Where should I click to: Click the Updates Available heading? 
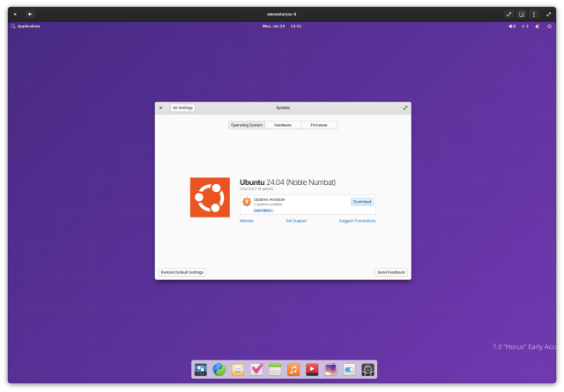point(269,199)
